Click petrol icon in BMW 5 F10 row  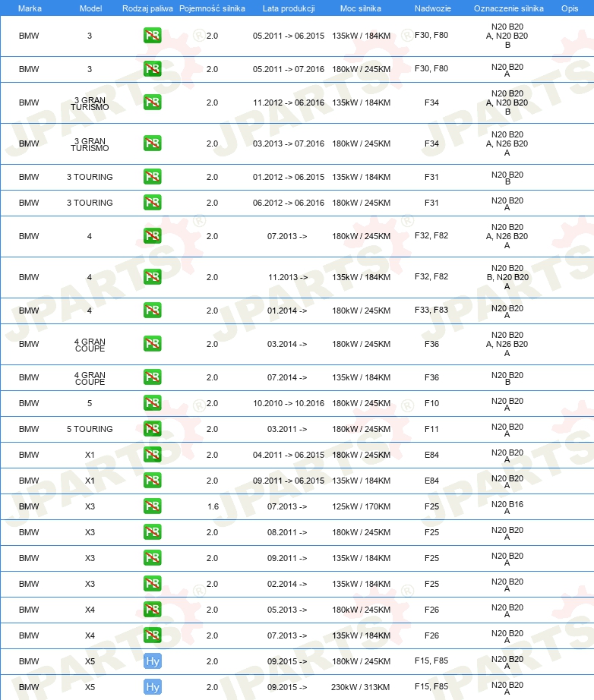tap(152, 404)
